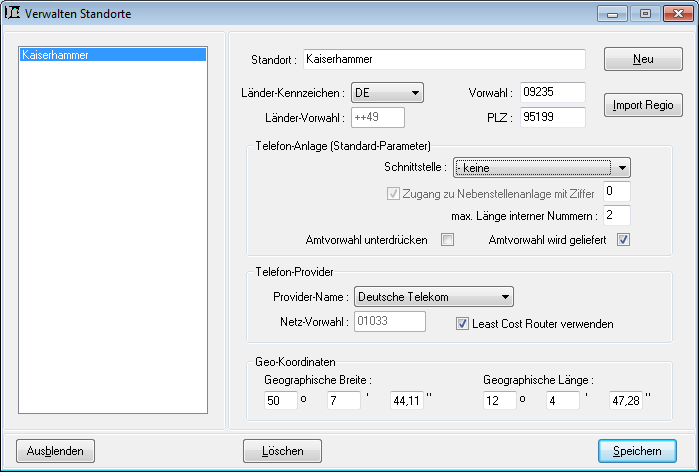Click the app icon in title bar
The height and width of the screenshot is (472, 699).
(14, 14)
